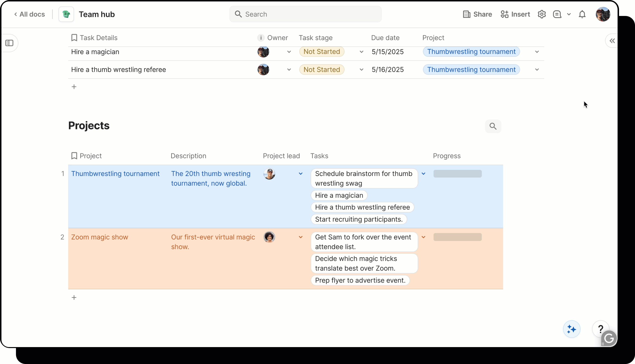The image size is (635, 364).
Task: Open 'Get Sam to fork over' task chip
Action: point(364,242)
